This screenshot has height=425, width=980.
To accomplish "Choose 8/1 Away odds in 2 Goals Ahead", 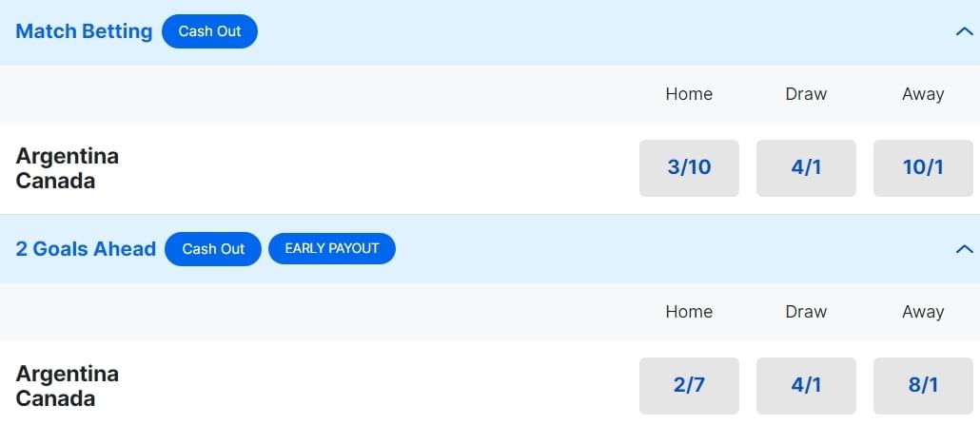I will click(923, 385).
